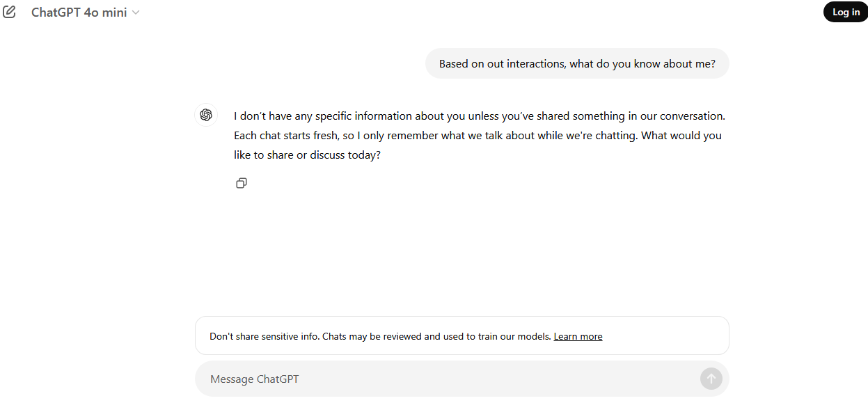Click the 'Don't share sensitive info' notice text
Screen dimensions: 868x403
[265, 336]
